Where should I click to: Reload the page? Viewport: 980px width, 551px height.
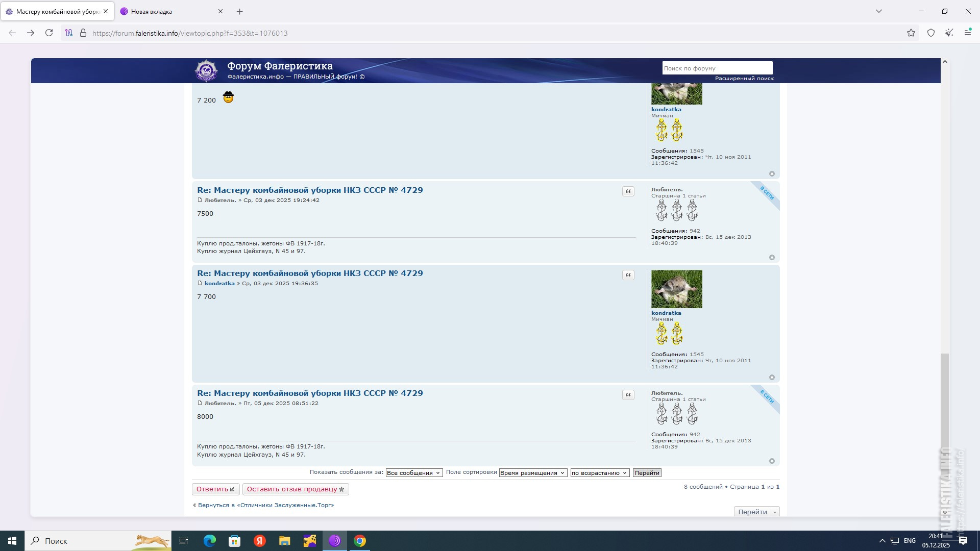click(x=49, y=33)
